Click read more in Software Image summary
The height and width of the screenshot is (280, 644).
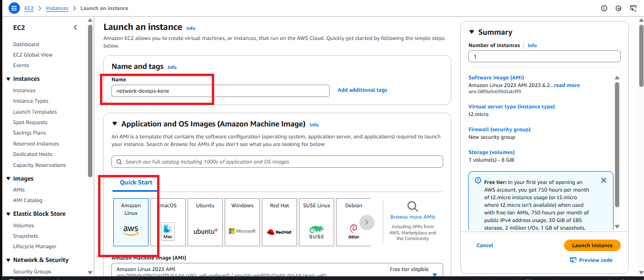click(567, 85)
